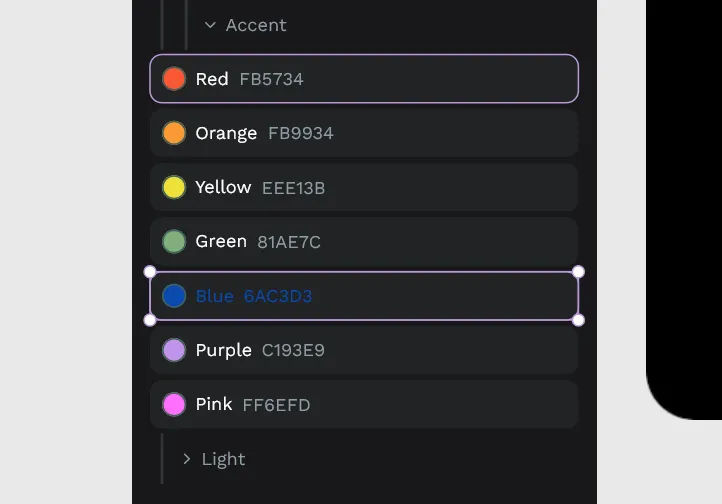
Task: Select the Purple swatch circle
Action: click(x=174, y=350)
